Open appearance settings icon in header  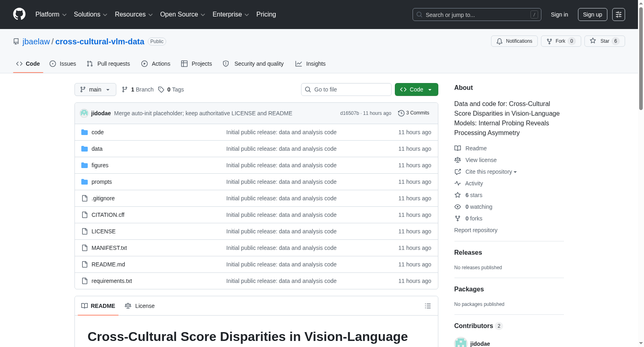pyautogui.click(x=619, y=15)
